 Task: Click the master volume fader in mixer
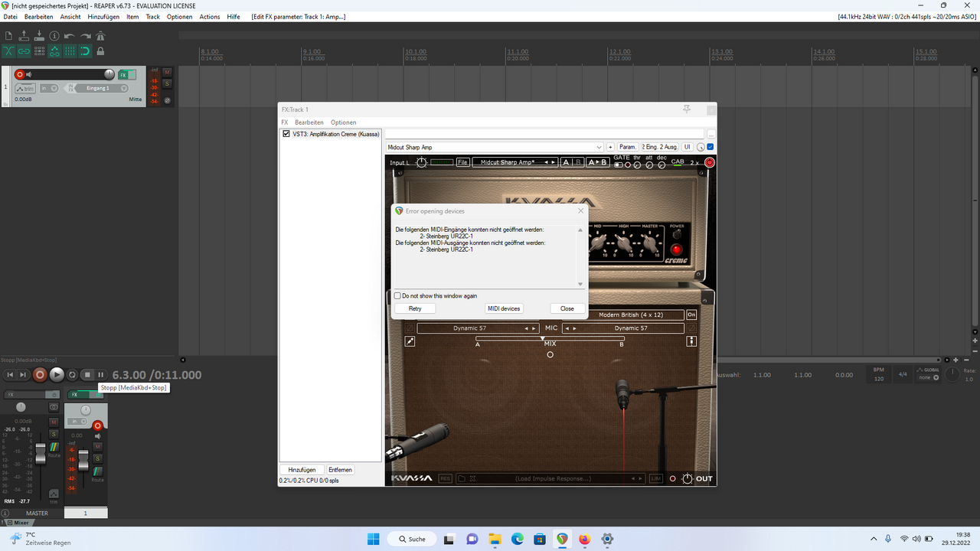click(41, 455)
